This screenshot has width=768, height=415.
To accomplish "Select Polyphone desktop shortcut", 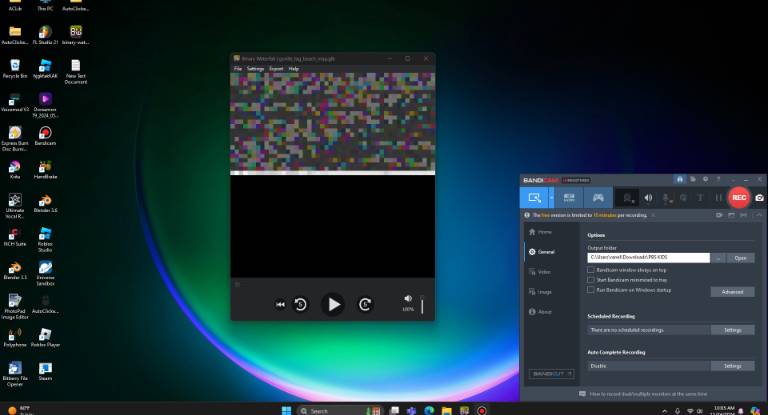I will click(15, 338).
